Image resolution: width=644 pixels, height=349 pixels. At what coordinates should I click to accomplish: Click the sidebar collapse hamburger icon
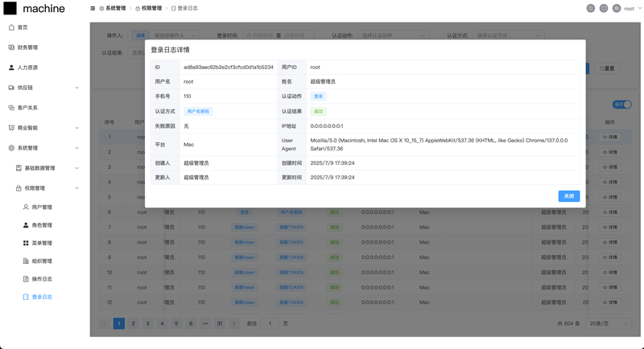pyautogui.click(x=93, y=8)
